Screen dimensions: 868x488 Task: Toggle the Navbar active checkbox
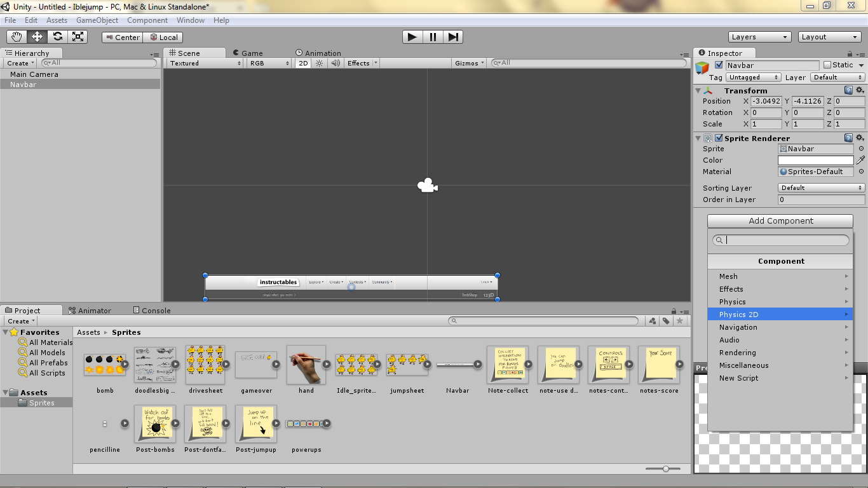(x=719, y=65)
